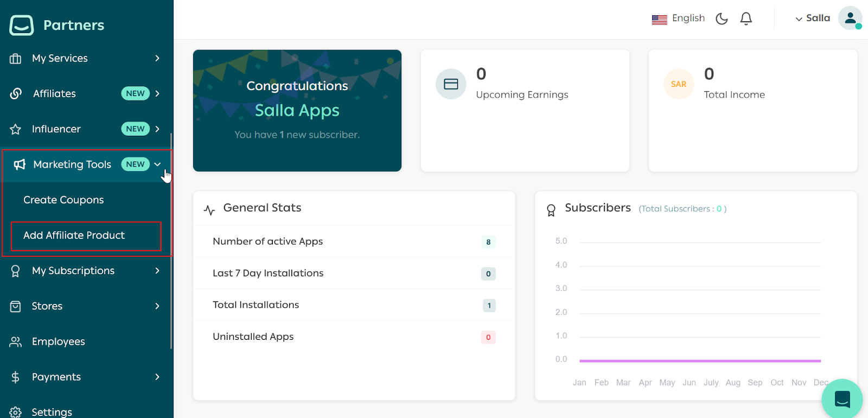868x418 pixels.
Task: Open the live chat support bubble
Action: coord(842,399)
